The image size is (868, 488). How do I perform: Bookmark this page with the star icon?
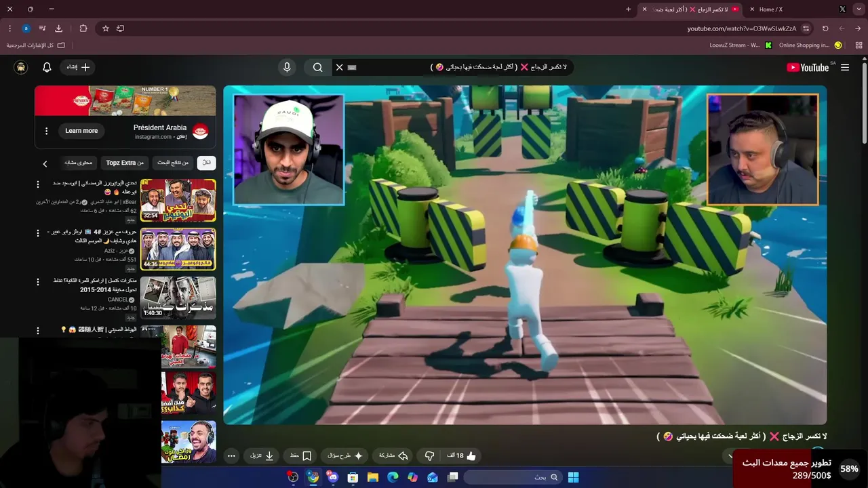106,28
